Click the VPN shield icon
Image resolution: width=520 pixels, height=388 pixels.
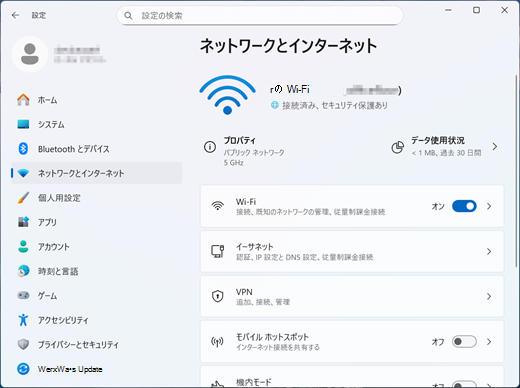pos(218,296)
